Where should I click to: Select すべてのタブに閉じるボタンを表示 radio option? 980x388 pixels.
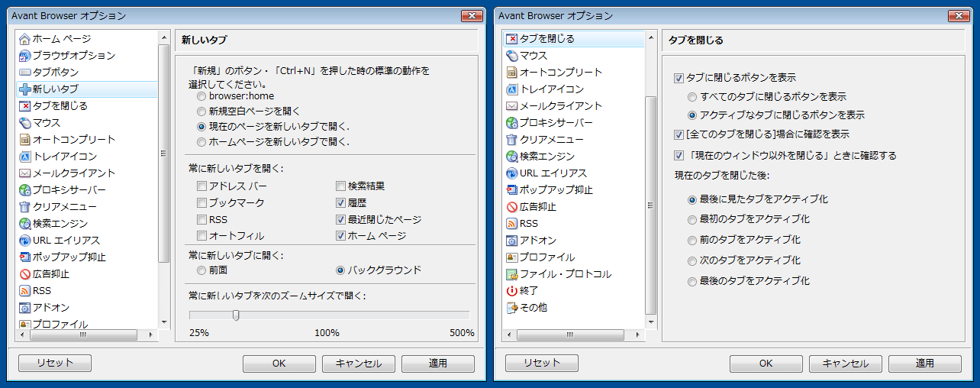692,97
